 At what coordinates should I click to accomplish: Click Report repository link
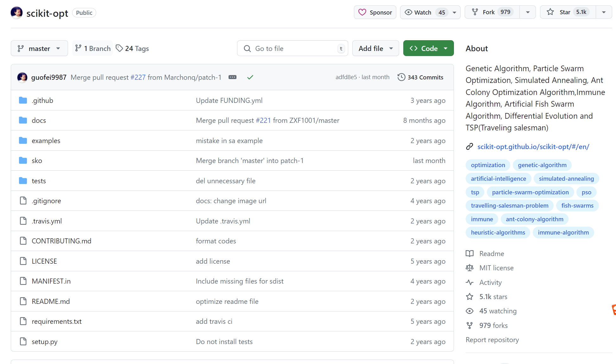[x=492, y=340]
